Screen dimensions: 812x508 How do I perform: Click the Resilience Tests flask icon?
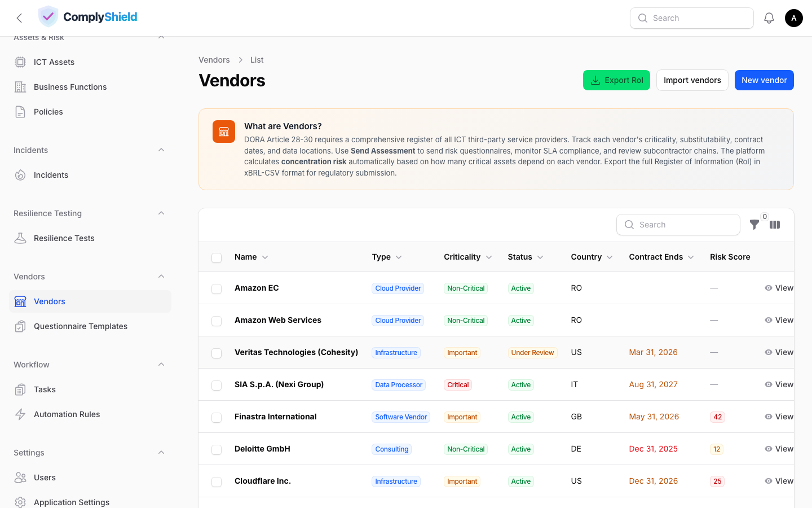pyautogui.click(x=20, y=238)
